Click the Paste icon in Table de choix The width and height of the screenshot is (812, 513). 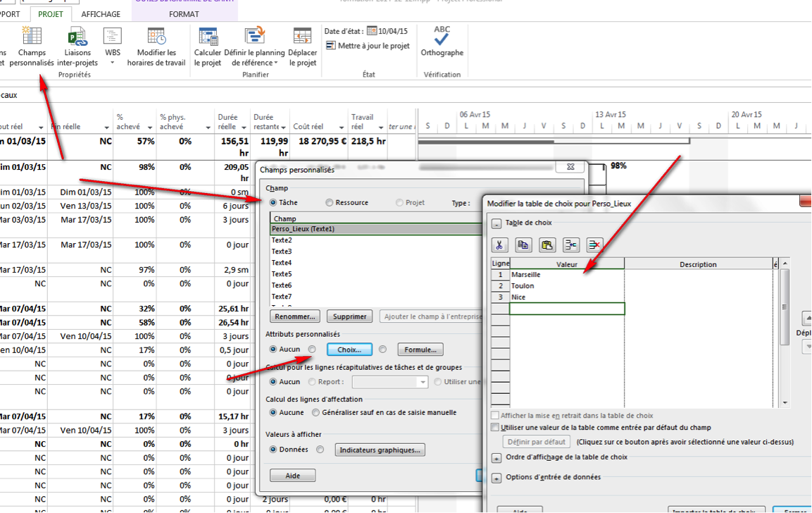coord(547,245)
